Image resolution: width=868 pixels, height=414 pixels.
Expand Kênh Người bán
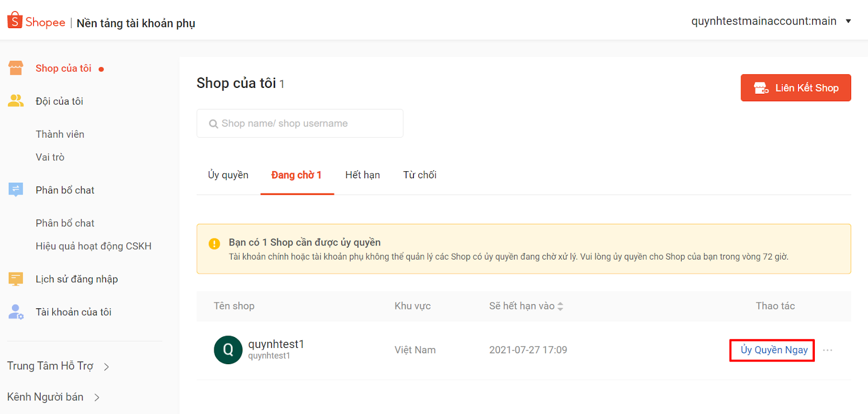tap(97, 398)
